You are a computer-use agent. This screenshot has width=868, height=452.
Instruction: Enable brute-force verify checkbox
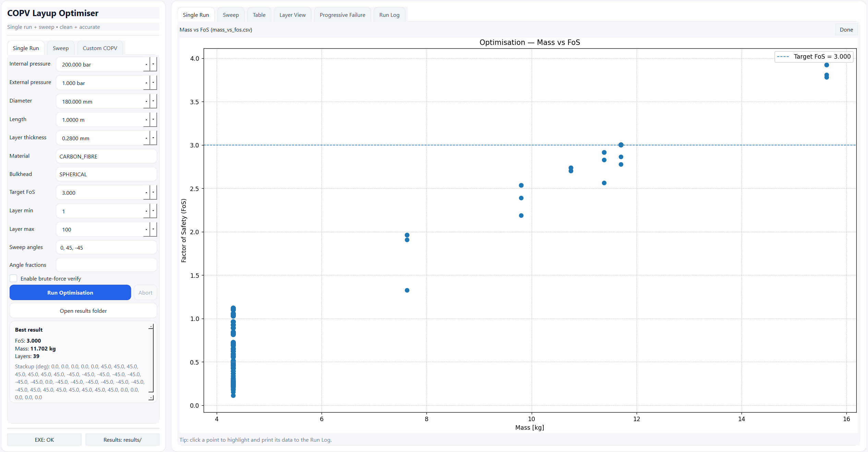(13, 278)
